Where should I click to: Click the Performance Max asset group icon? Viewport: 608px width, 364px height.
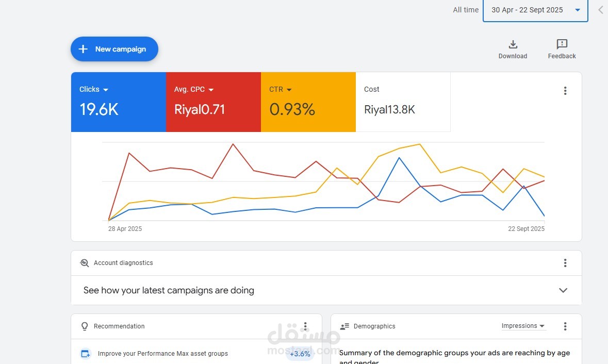click(86, 354)
